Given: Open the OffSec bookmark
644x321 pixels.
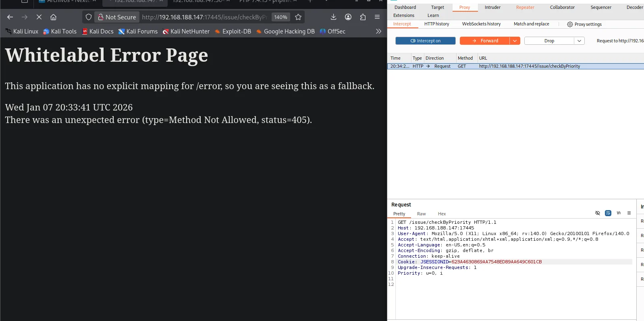Looking at the screenshot, I should click(x=332, y=31).
